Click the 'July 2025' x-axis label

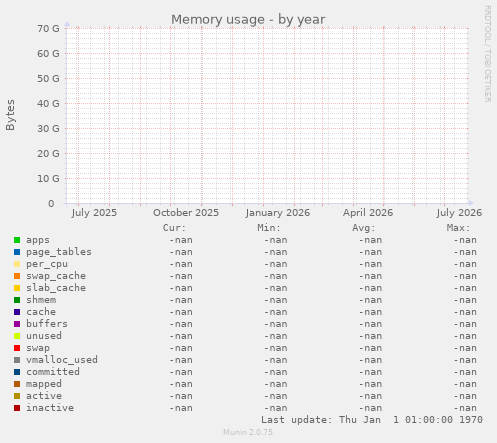coord(94,213)
